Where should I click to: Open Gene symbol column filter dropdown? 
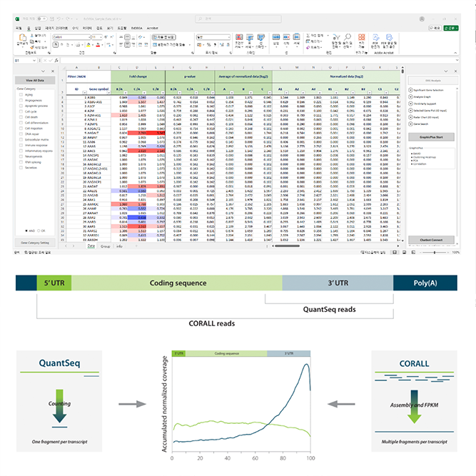pyautogui.click(x=108, y=92)
